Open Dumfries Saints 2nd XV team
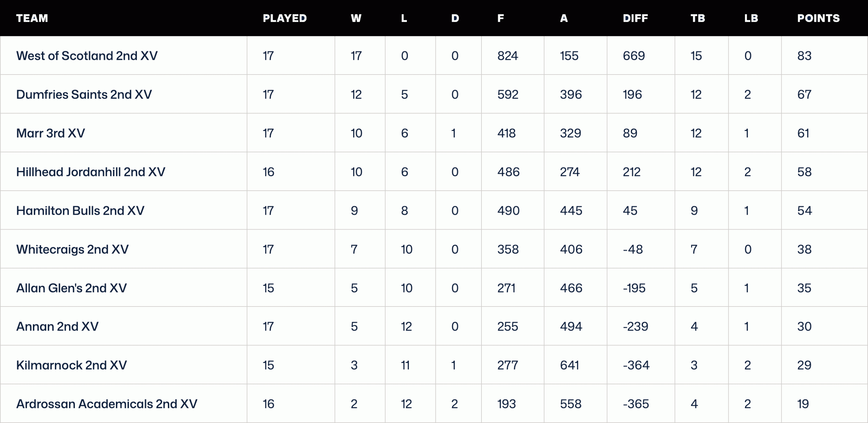The height and width of the screenshot is (423, 868). [84, 94]
